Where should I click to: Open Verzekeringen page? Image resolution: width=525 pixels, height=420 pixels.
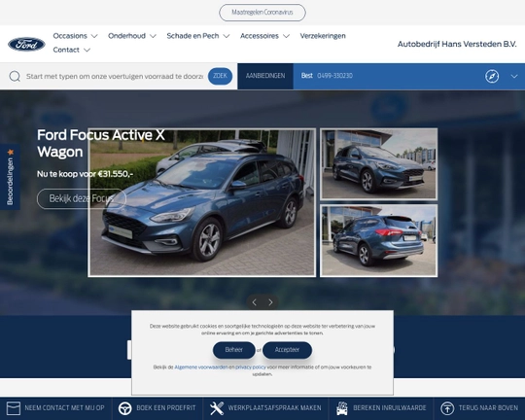coord(323,36)
